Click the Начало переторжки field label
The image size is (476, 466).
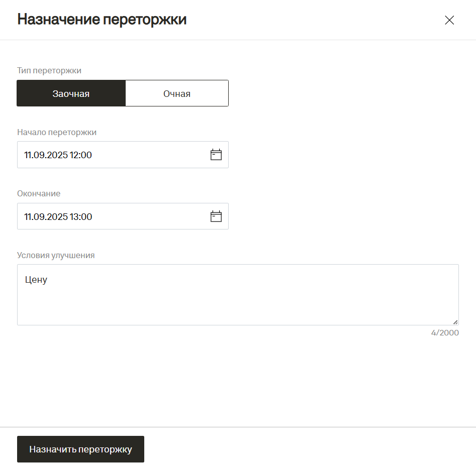pos(57,132)
